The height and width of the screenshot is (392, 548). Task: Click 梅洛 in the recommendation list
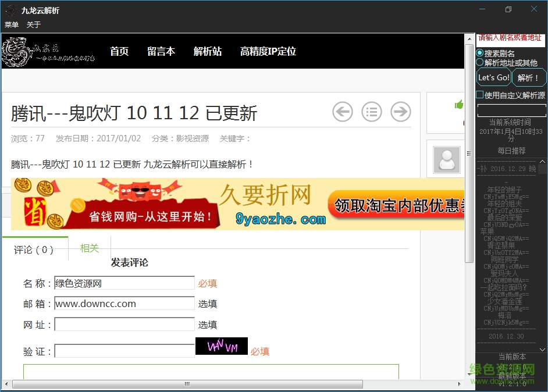[x=505, y=315]
